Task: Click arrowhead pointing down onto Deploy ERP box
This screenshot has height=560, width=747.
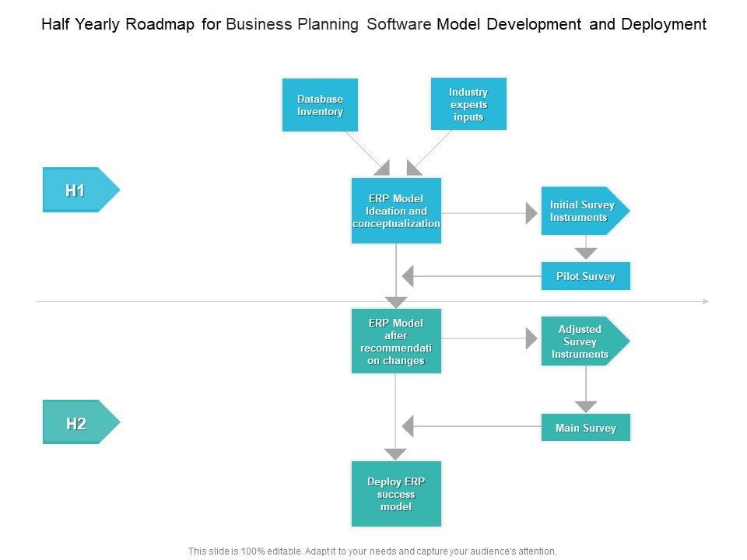Action: pos(396,453)
